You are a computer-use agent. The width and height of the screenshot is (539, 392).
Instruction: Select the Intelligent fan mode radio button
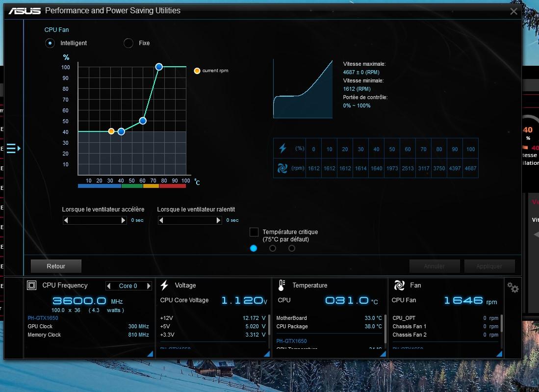50,43
